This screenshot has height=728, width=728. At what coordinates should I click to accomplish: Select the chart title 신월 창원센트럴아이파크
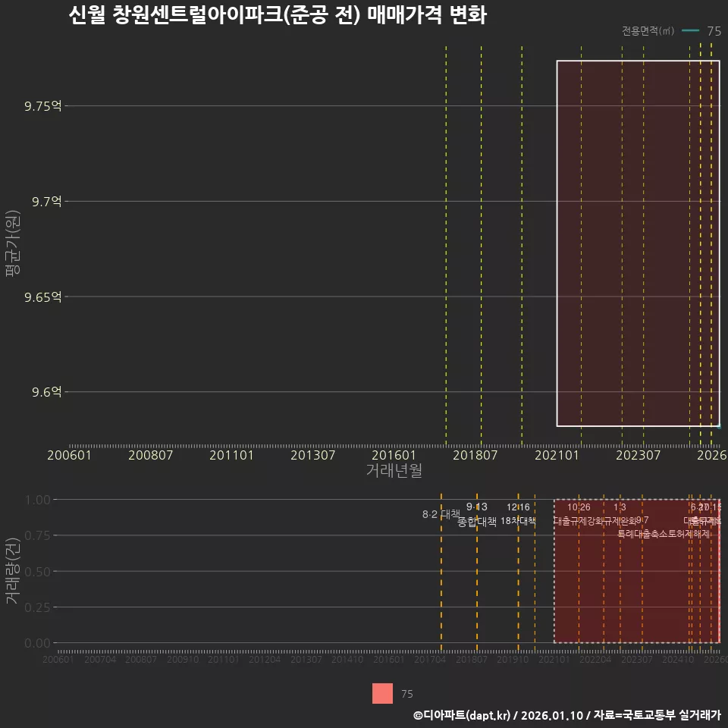(x=281, y=13)
